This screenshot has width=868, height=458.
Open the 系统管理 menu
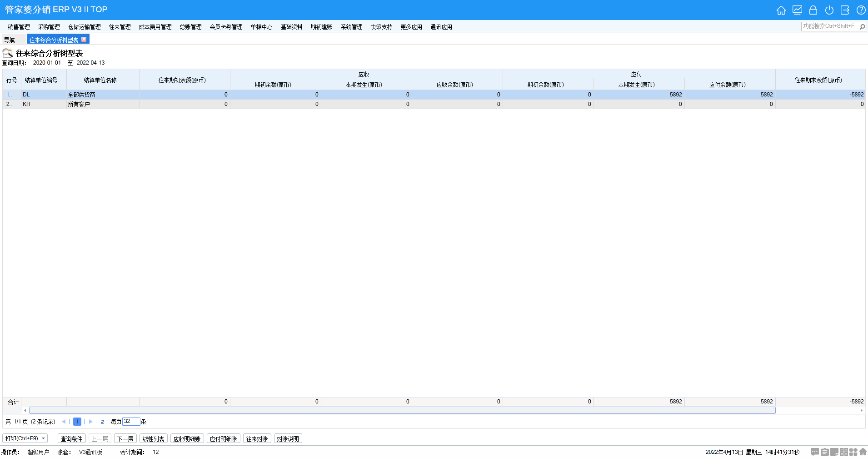(351, 27)
